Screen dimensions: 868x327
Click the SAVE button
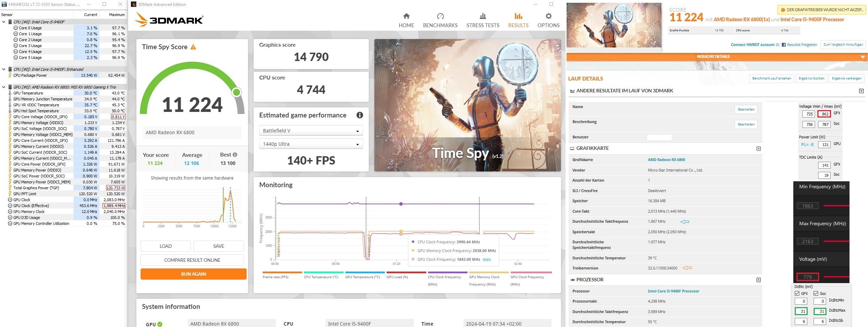[x=219, y=246]
